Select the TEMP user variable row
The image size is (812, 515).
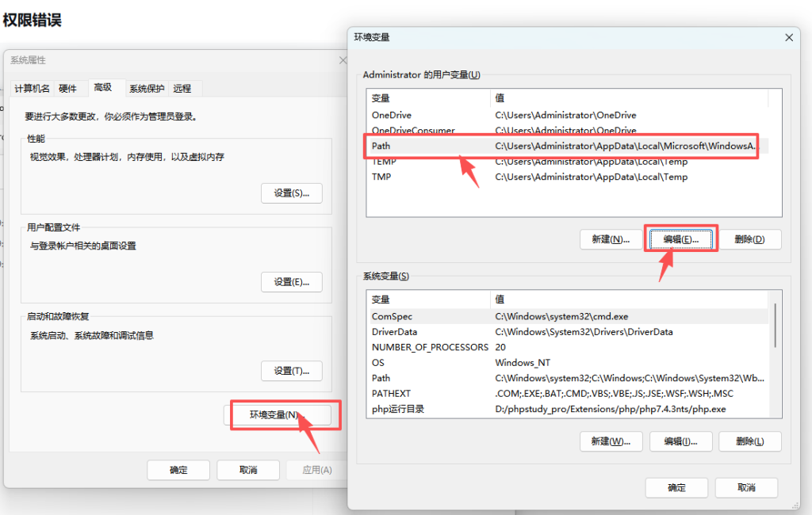(384, 162)
